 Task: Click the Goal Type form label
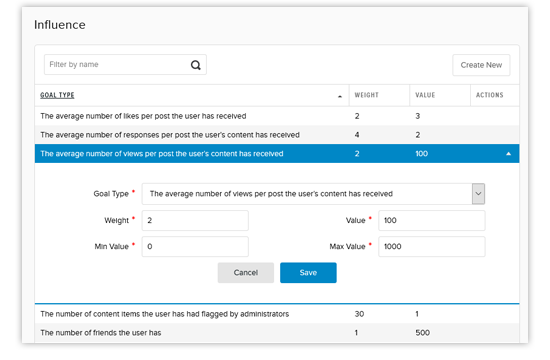click(x=111, y=194)
